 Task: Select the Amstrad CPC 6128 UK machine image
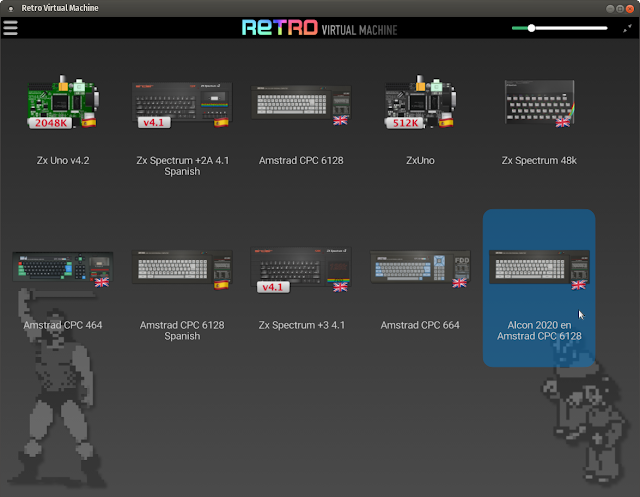click(301, 104)
